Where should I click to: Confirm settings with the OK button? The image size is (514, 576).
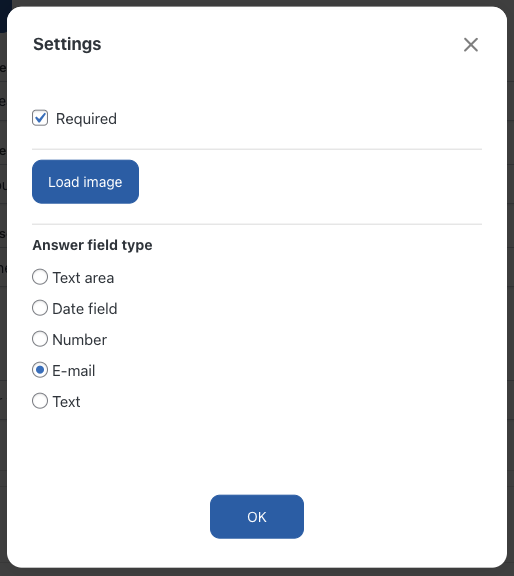click(257, 516)
